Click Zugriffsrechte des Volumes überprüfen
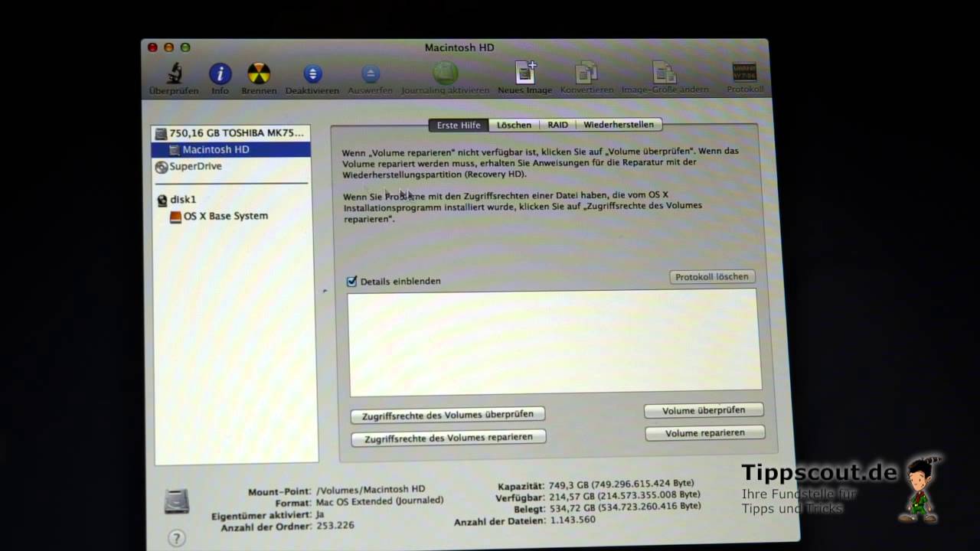 point(448,415)
